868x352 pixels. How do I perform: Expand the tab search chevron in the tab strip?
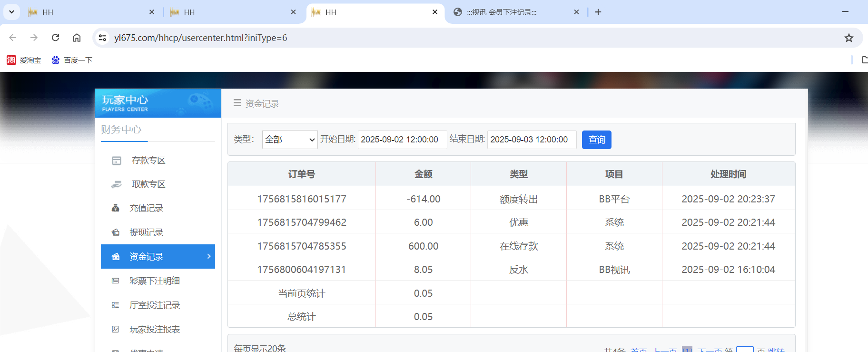click(x=11, y=12)
